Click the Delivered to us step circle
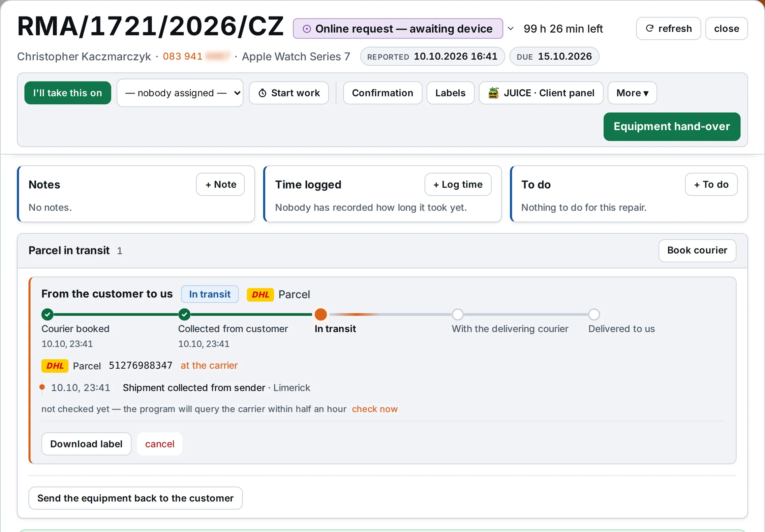 594,314
